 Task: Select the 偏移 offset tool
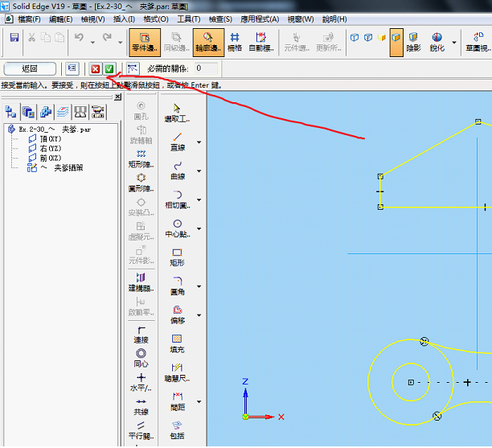click(178, 315)
